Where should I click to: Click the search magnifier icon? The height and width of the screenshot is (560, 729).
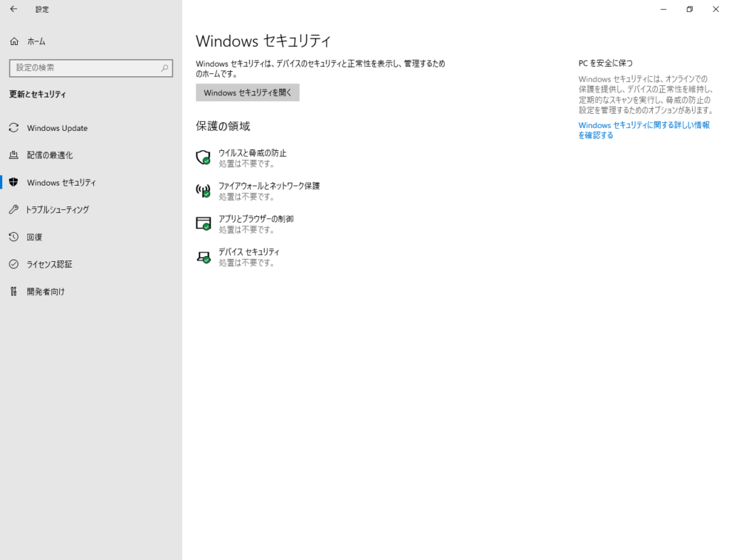coord(164,68)
